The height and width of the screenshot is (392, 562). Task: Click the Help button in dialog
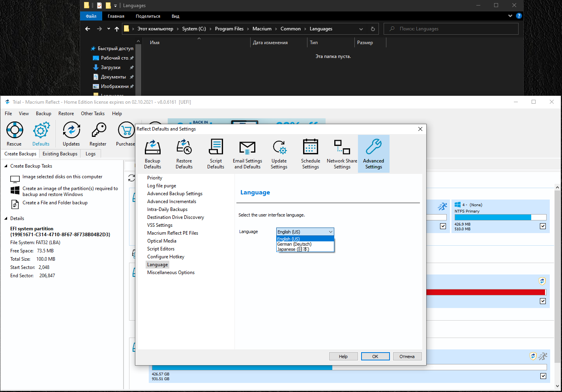tap(343, 357)
